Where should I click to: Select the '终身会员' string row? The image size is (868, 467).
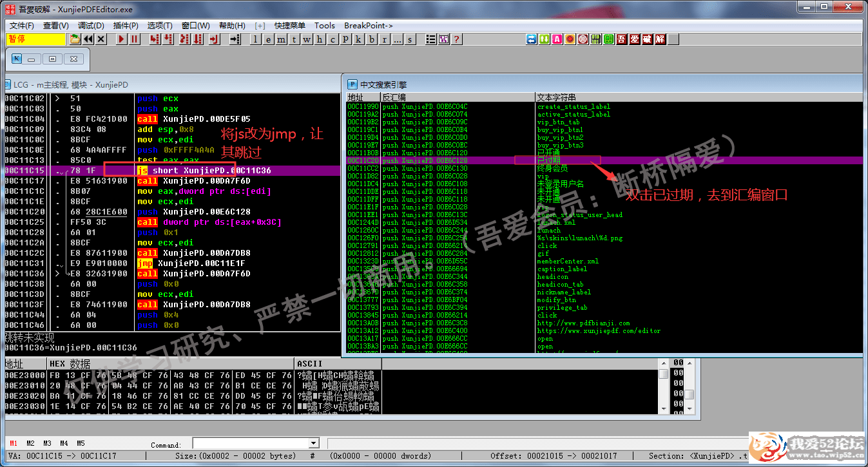tap(604, 168)
